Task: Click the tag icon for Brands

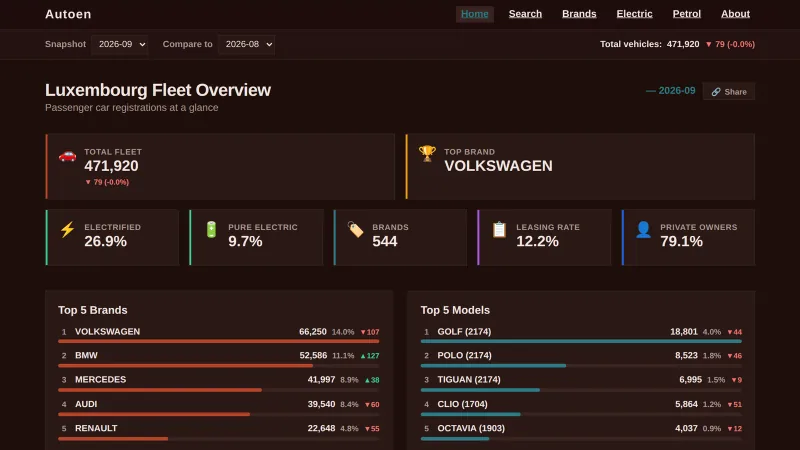Action: [x=356, y=230]
